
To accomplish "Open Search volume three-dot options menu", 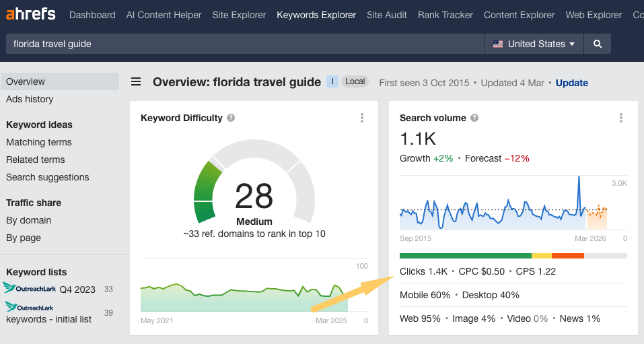I will tap(621, 118).
